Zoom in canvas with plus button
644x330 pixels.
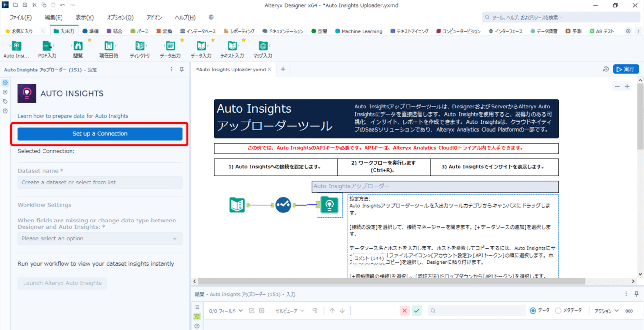pos(627,86)
